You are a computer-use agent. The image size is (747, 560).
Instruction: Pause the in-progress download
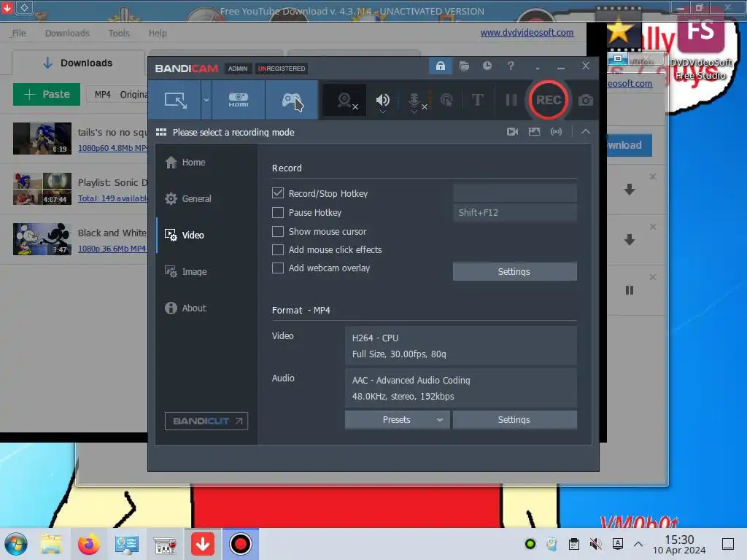[630, 290]
